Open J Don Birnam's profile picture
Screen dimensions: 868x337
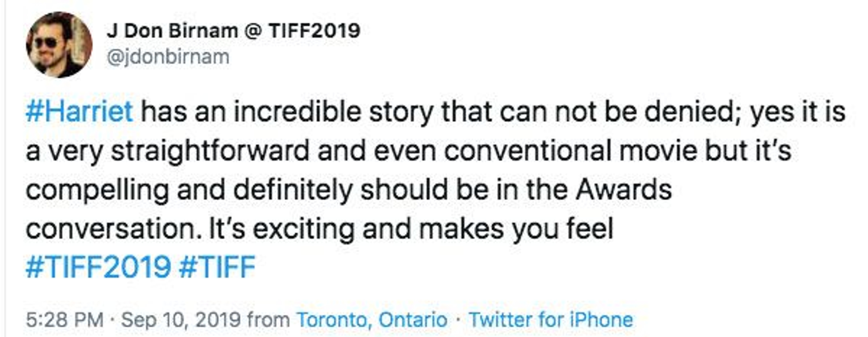[x=59, y=45]
